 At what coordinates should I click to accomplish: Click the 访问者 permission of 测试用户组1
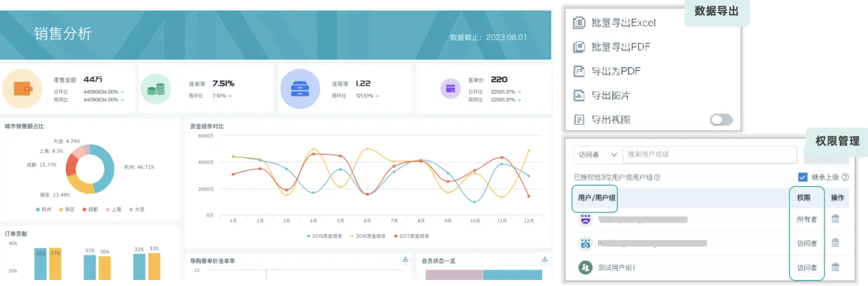[807, 267]
